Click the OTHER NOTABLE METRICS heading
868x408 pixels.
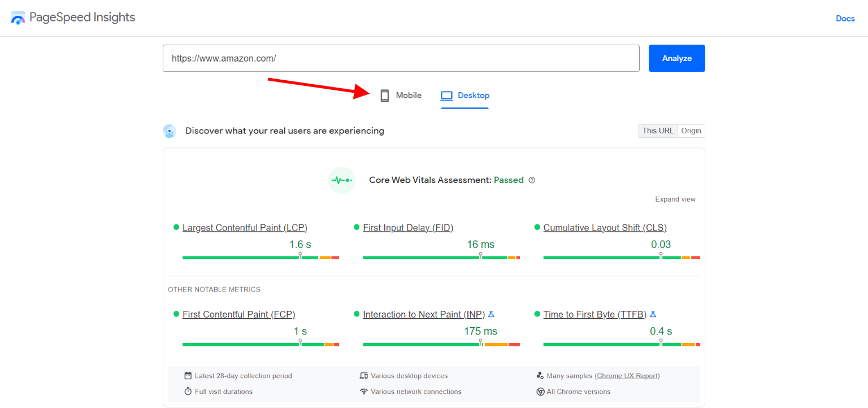pos(214,289)
